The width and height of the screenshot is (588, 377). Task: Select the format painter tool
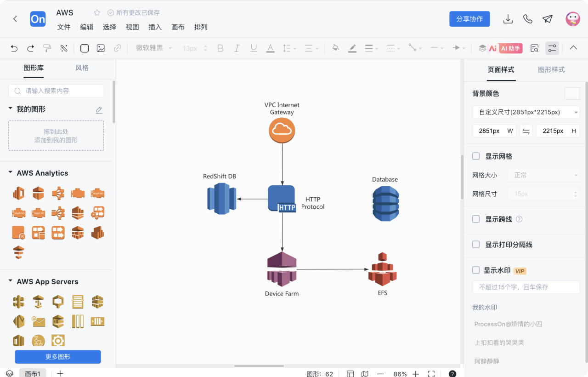[47, 48]
